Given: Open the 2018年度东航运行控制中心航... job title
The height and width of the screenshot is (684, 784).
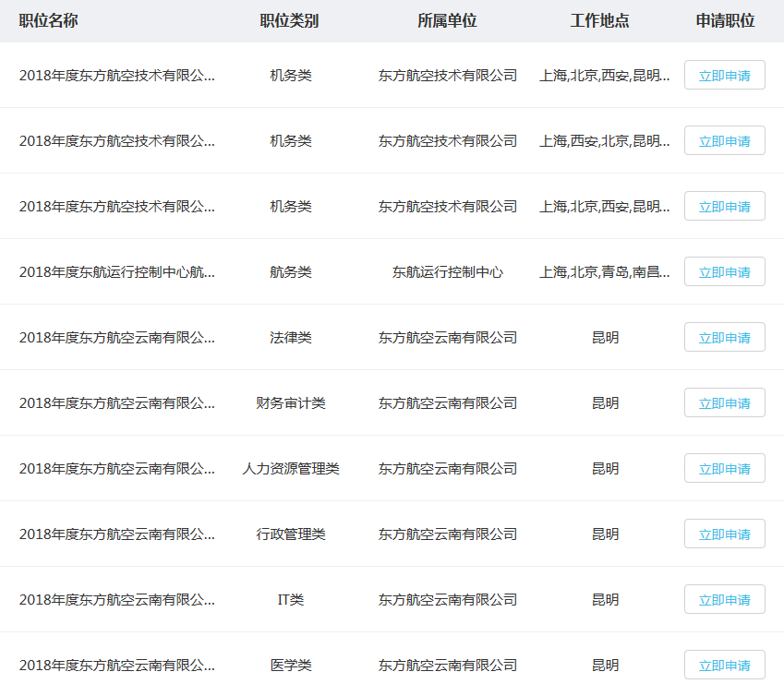Looking at the screenshot, I should pos(116,272).
